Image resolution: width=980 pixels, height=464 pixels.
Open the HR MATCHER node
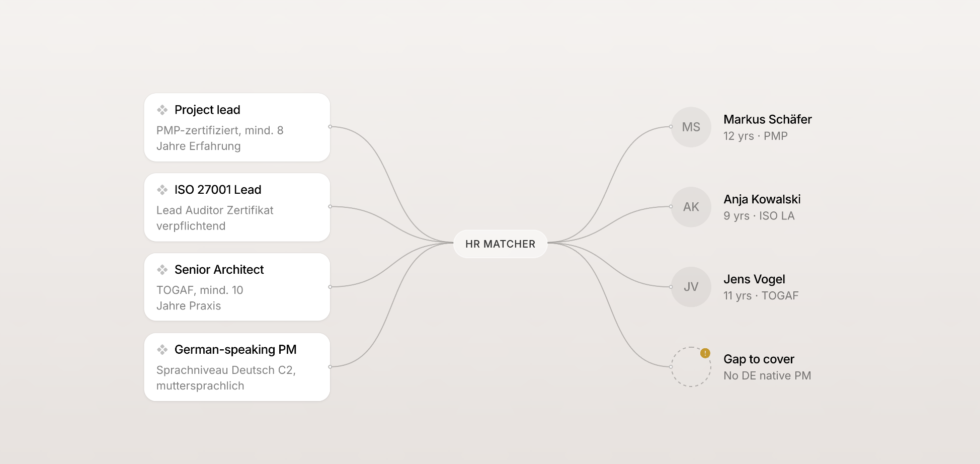(501, 244)
